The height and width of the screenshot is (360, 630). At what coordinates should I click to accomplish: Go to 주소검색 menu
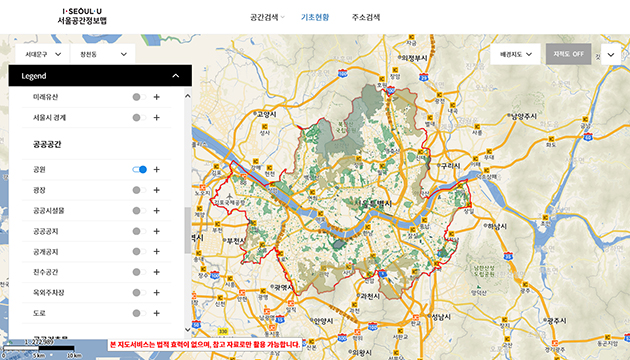tap(366, 17)
